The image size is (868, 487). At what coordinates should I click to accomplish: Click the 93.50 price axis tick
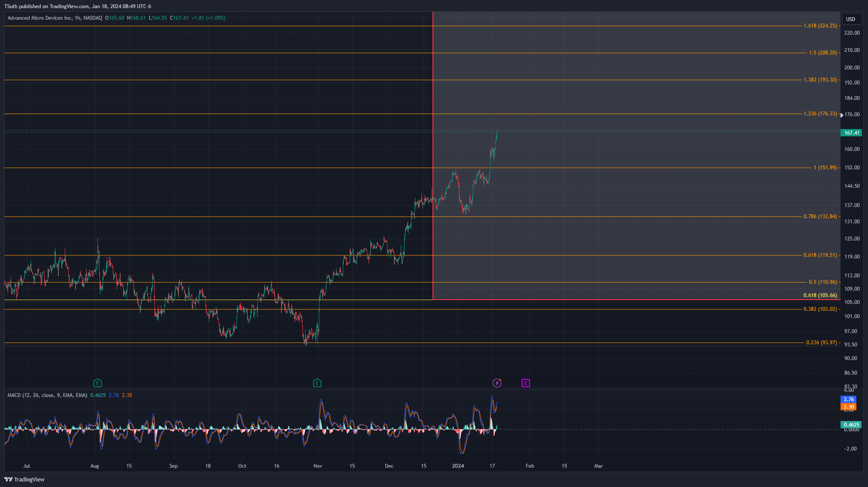tap(850, 345)
